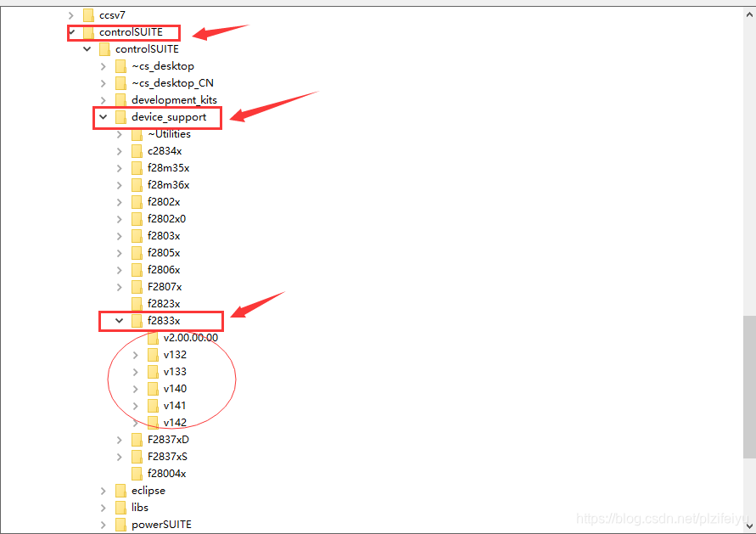This screenshot has height=534, width=756.
Task: Expand the f2802x0 folder
Action: pos(120,219)
